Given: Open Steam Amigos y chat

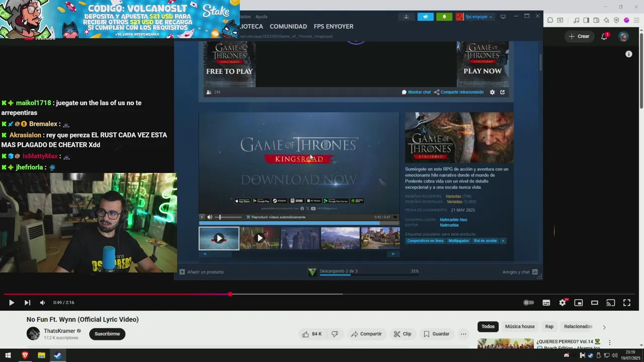Looking at the screenshot, I should [x=520, y=272].
